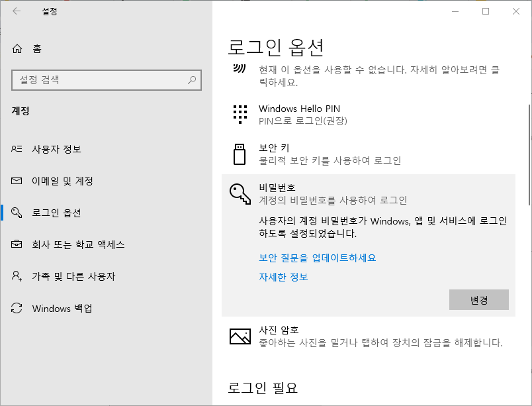This screenshot has height=406, width=532.
Task: Click the search magnifier icon in 설정 검색
Action: pyautogui.click(x=192, y=80)
